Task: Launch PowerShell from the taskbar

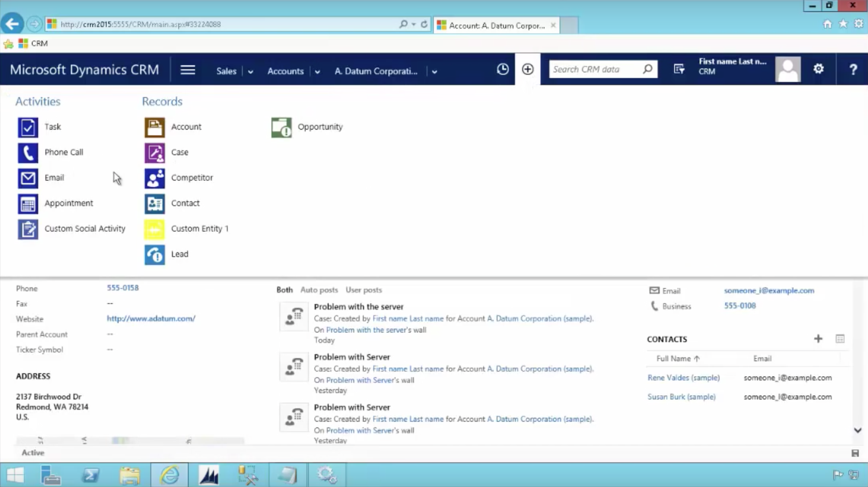Action: pyautogui.click(x=90, y=475)
